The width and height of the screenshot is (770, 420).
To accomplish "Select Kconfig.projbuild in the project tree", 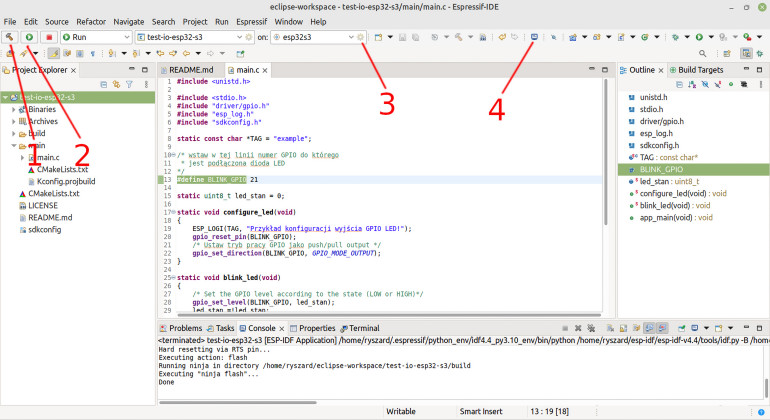I will (65, 181).
